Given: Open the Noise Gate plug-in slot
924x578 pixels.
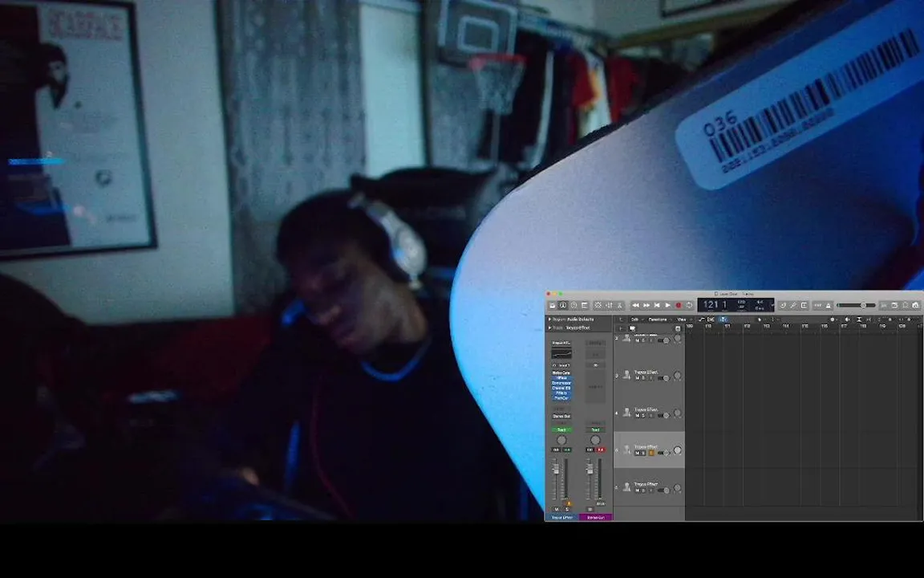Looking at the screenshot, I should click(561, 372).
